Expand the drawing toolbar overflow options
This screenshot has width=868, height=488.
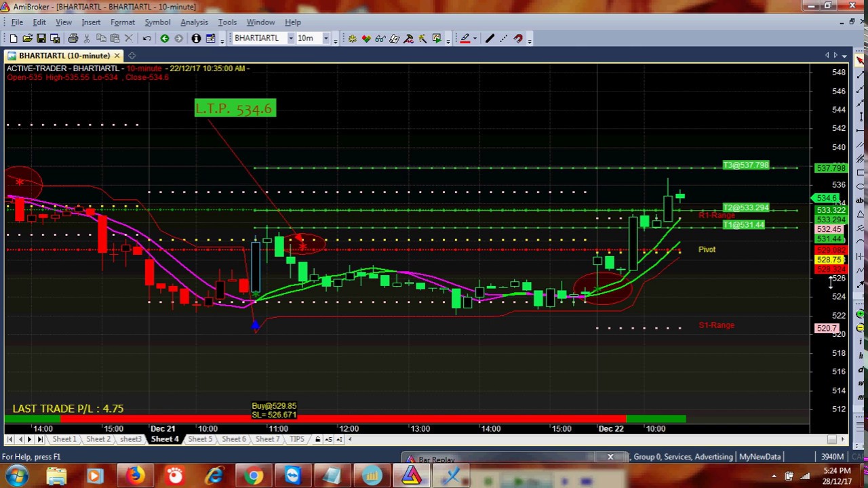tap(530, 40)
